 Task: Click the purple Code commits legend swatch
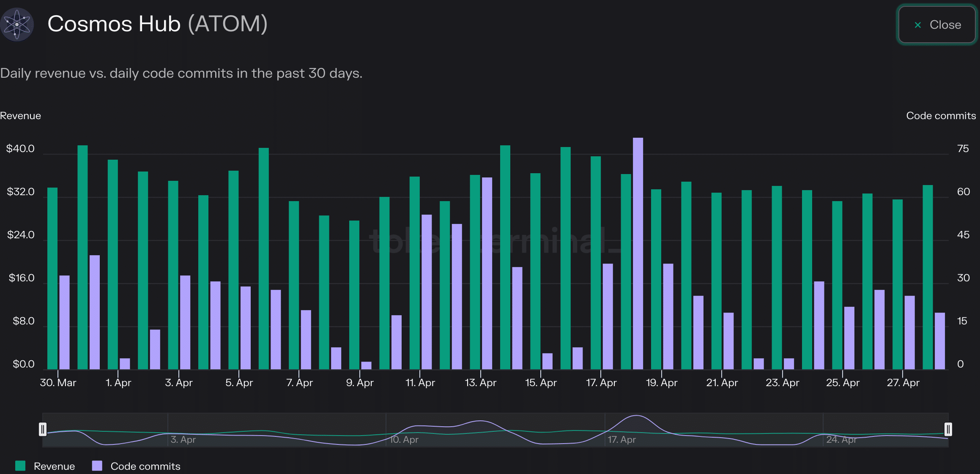point(97,466)
